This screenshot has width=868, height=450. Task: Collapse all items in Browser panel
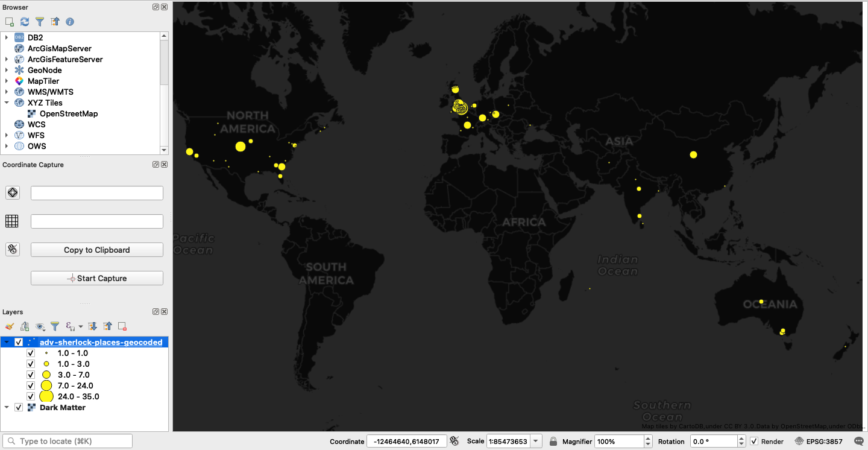click(55, 22)
